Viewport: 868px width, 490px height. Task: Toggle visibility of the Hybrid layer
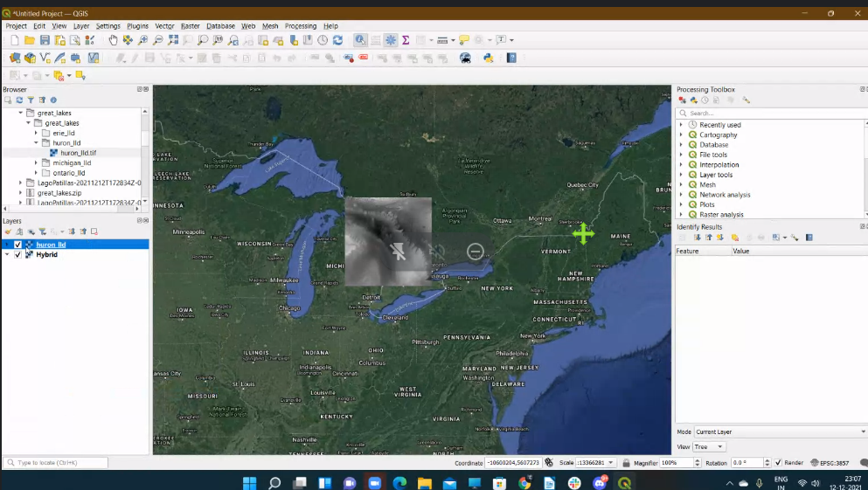click(17, 254)
